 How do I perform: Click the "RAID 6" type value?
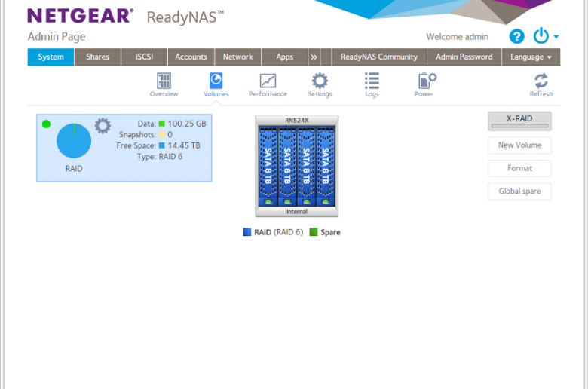[x=170, y=156]
